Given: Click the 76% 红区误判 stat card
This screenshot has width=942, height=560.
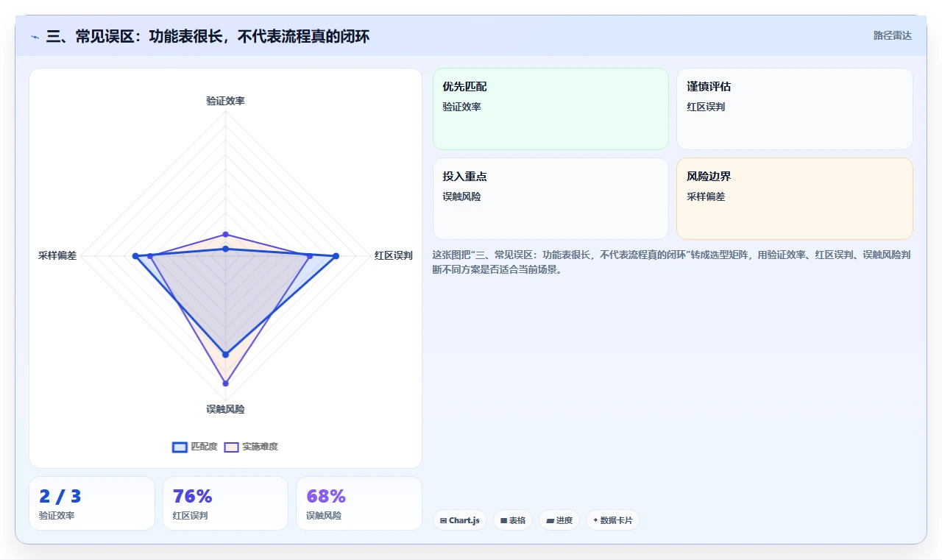Looking at the screenshot, I should click(x=225, y=503).
